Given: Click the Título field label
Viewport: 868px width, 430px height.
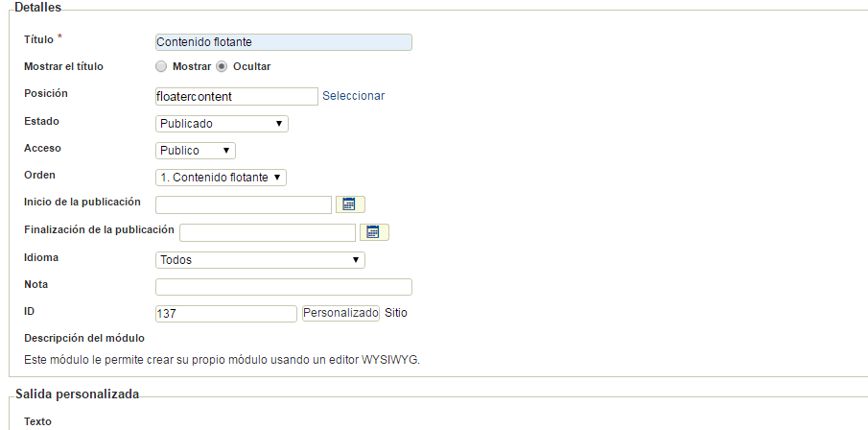Looking at the screenshot, I should coord(38,39).
